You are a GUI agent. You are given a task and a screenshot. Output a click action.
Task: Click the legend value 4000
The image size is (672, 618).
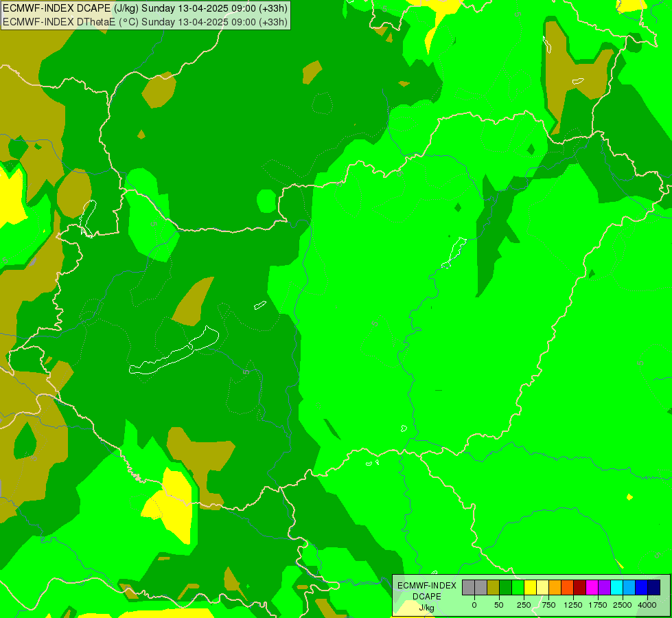point(647,605)
